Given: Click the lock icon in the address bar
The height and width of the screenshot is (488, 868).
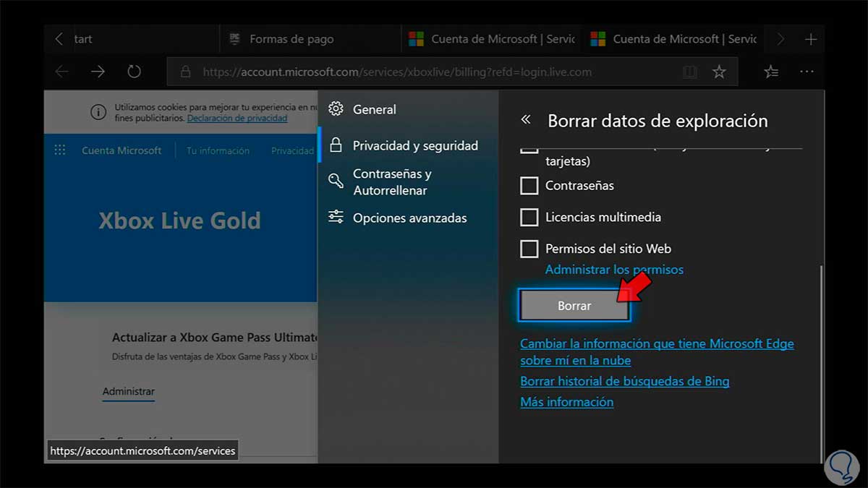Looking at the screenshot, I should tap(185, 72).
